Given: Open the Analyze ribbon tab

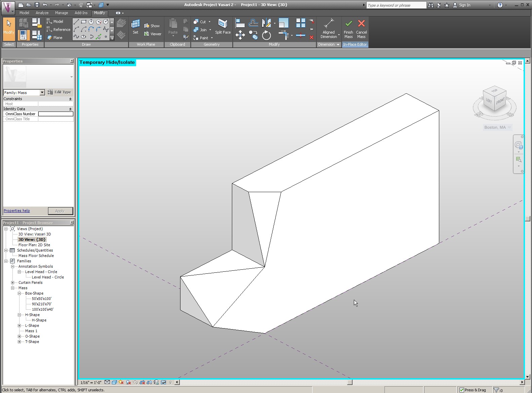Looking at the screenshot, I should click(x=42, y=13).
